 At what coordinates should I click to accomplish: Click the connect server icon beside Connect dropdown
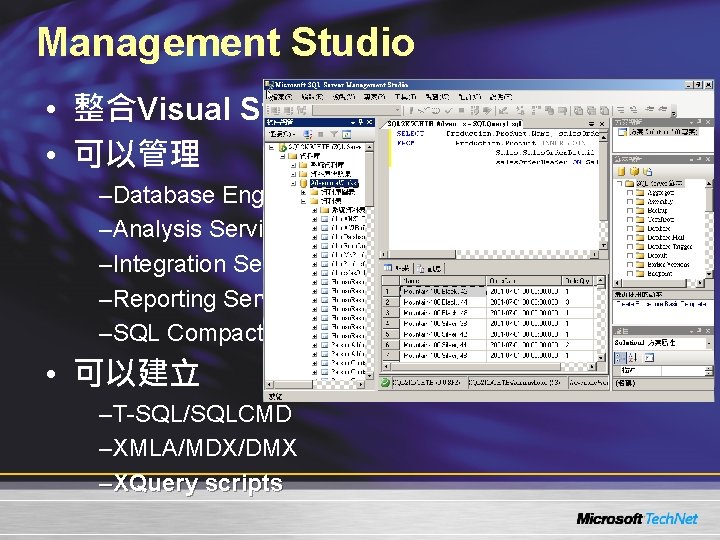[308, 134]
